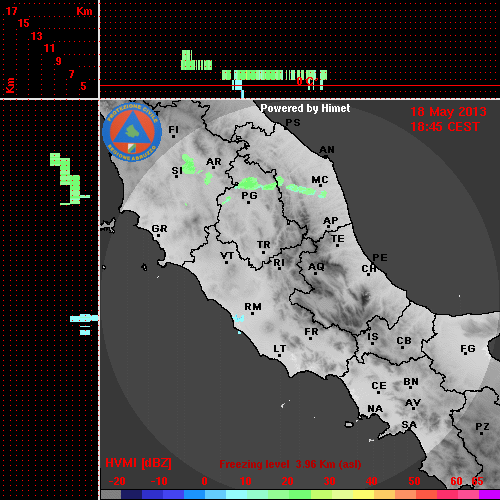The width and height of the screenshot is (500, 500).
Task: Click the Powered by Himet caption
Action: (x=305, y=108)
